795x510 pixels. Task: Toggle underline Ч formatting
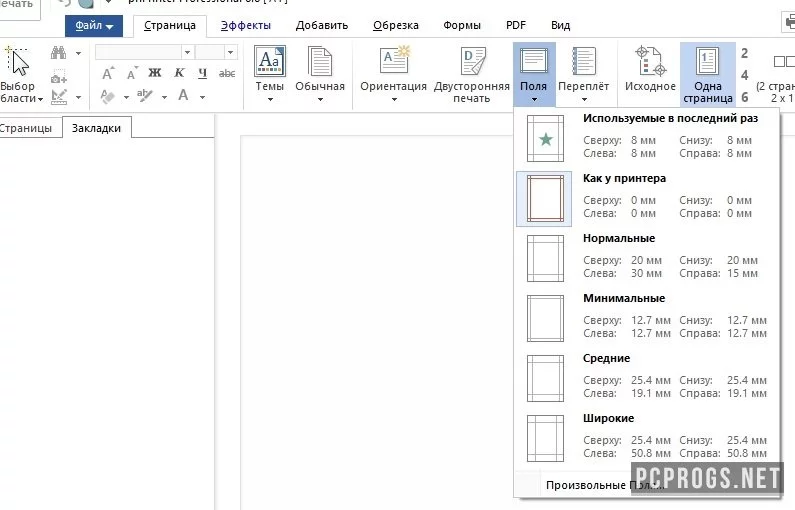click(203, 74)
